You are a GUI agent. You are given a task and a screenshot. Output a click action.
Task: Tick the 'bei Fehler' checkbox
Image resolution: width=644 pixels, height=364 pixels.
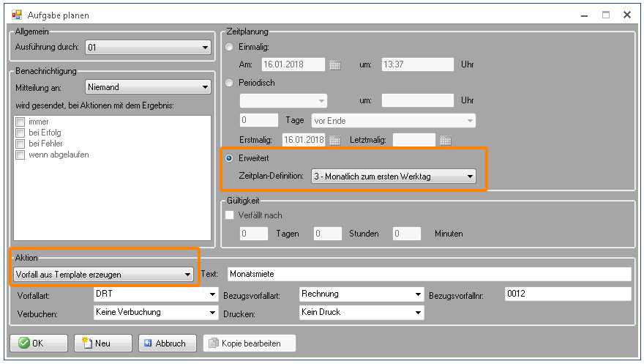20,144
